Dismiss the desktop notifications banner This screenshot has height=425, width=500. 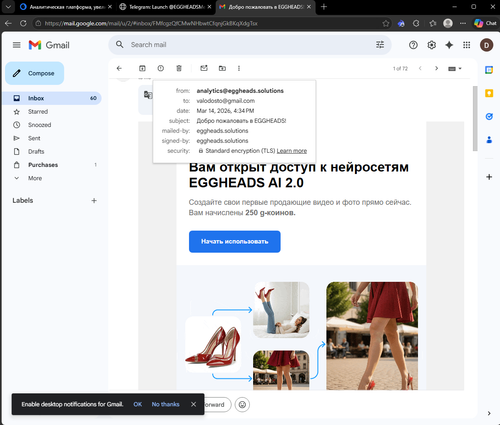[193, 404]
